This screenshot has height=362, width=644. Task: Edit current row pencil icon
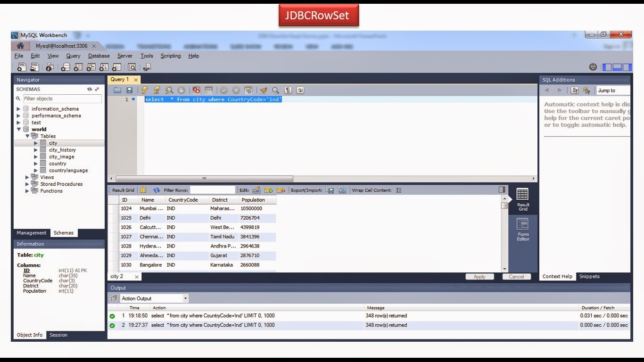click(256, 190)
